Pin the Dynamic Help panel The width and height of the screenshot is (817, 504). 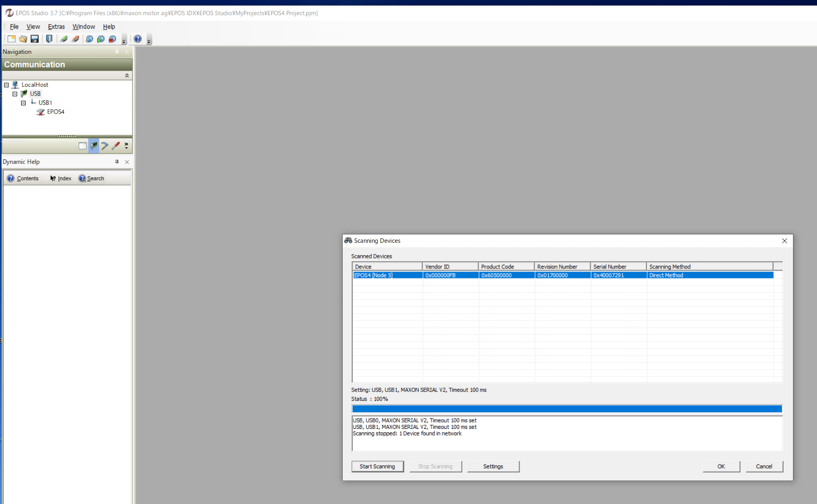(117, 162)
